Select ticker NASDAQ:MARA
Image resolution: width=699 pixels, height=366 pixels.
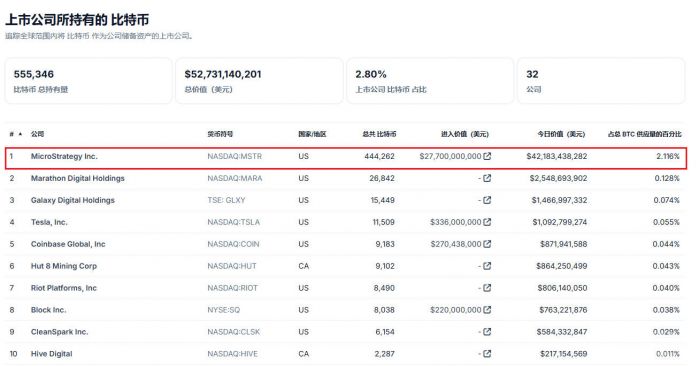point(234,178)
